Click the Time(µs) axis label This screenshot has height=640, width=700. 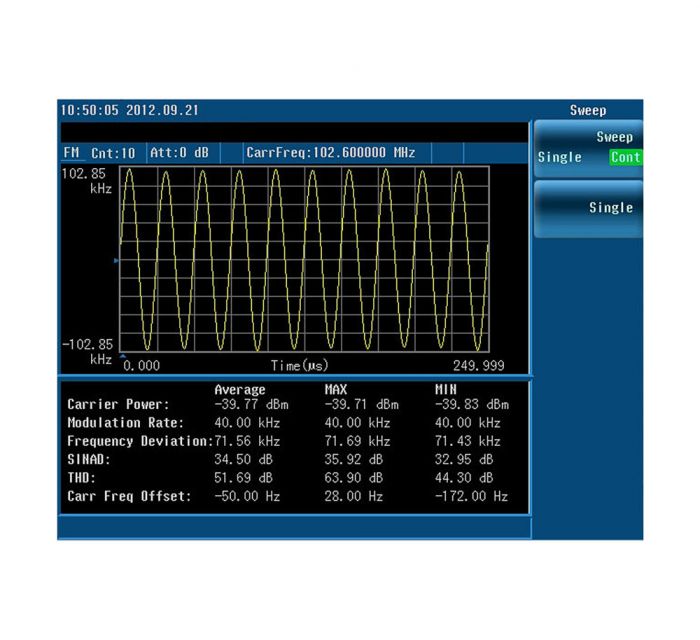pyautogui.click(x=299, y=366)
